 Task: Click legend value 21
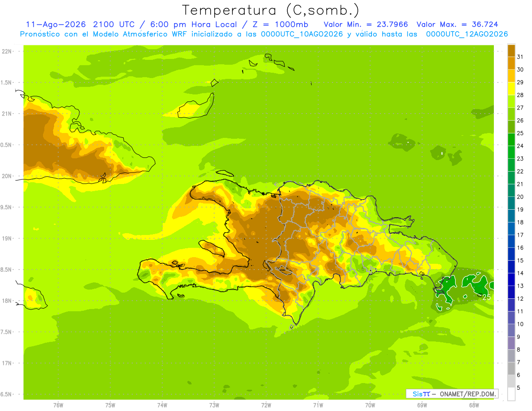[x=520, y=184]
